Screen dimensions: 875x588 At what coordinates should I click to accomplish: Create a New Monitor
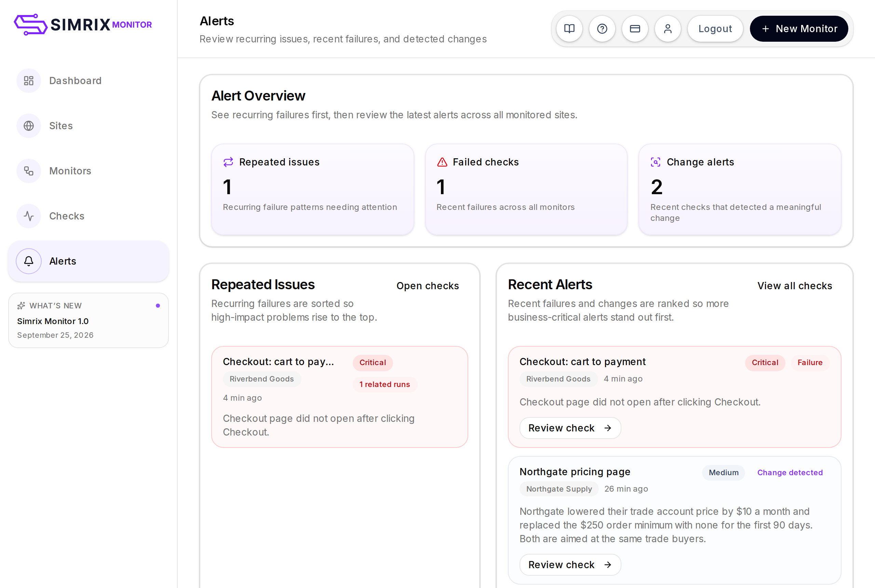point(799,29)
